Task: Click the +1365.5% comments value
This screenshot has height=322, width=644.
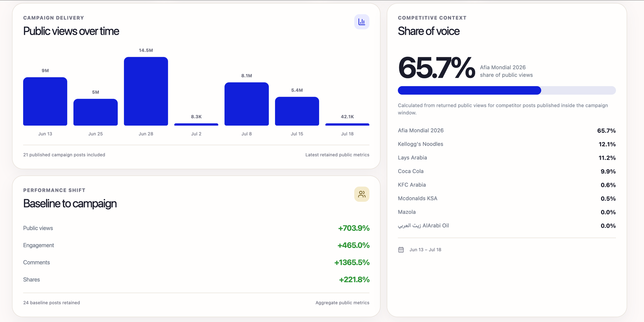Action: point(352,262)
